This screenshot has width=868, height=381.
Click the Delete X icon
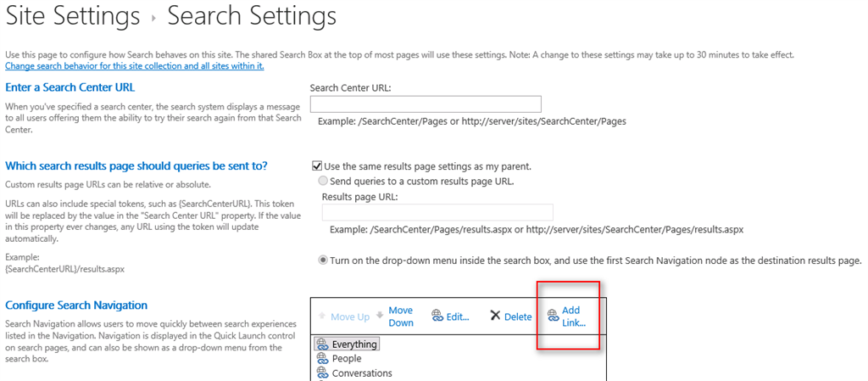click(496, 317)
